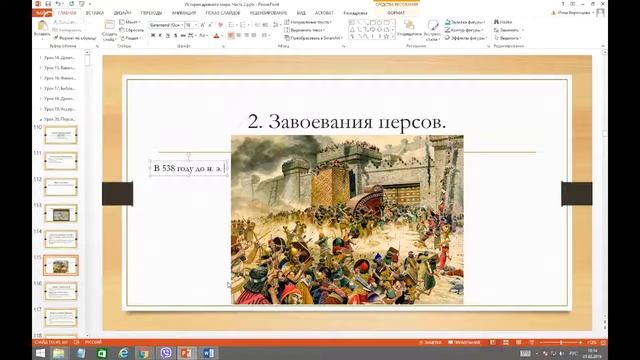Toggle text shadow (S) formatting
This screenshot has width=640, height=360.
click(x=176, y=36)
